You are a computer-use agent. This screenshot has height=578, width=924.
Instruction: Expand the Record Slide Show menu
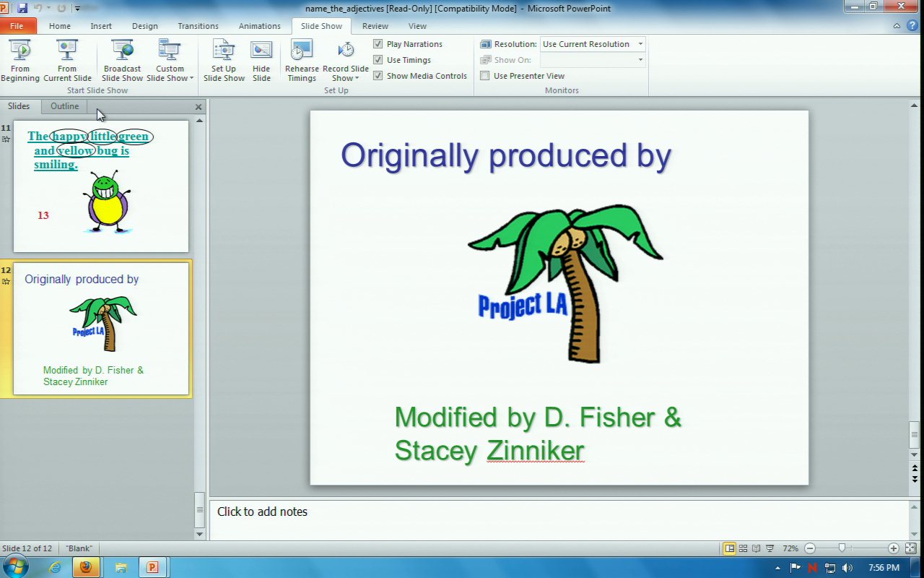click(346, 74)
